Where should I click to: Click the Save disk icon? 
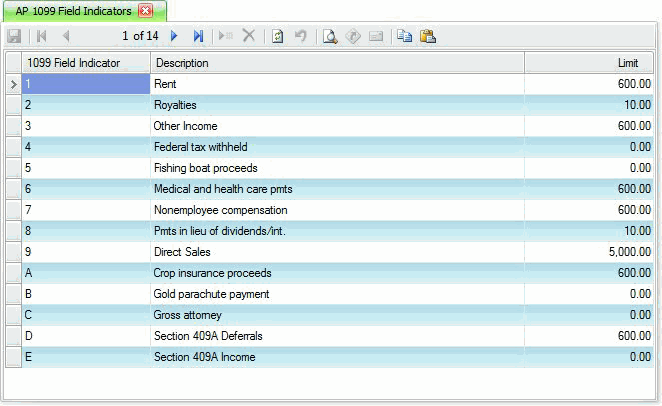(14, 36)
